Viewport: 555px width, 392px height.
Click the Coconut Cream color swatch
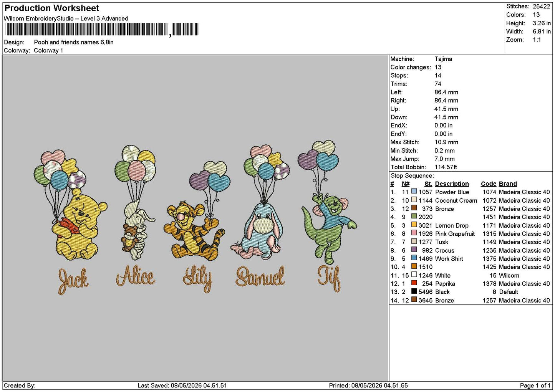click(x=414, y=200)
